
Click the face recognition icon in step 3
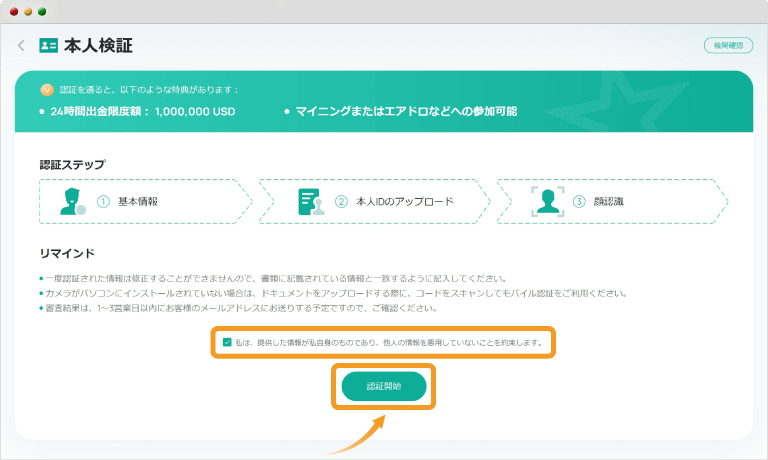point(546,201)
